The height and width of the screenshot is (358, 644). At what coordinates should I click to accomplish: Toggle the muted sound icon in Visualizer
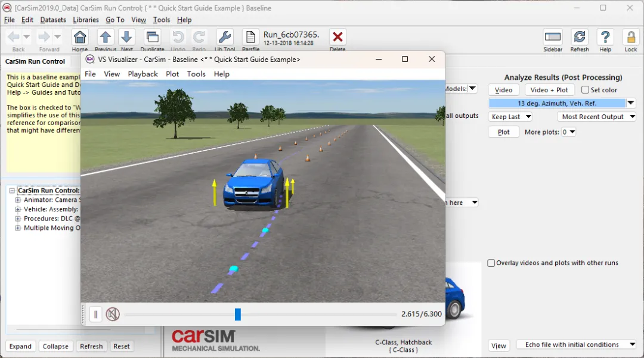(113, 315)
